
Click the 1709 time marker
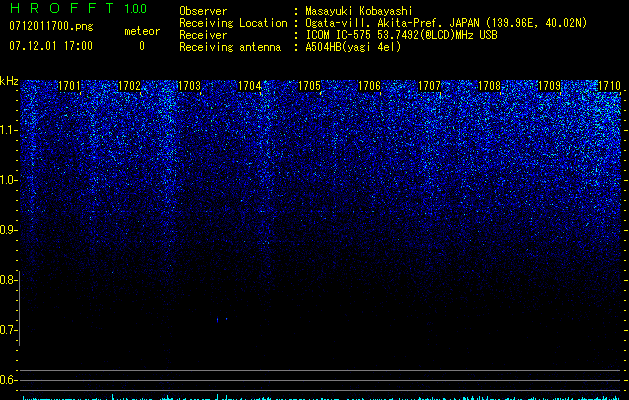pos(550,86)
